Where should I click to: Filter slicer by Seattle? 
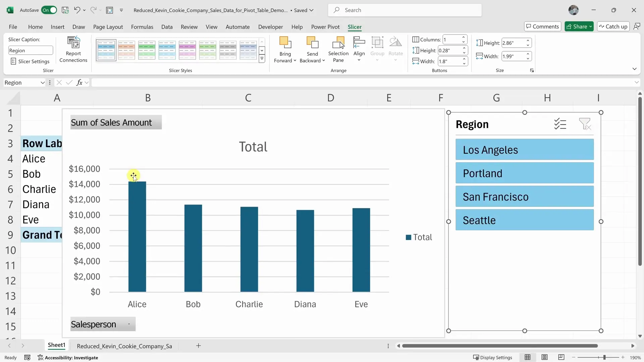tap(524, 220)
